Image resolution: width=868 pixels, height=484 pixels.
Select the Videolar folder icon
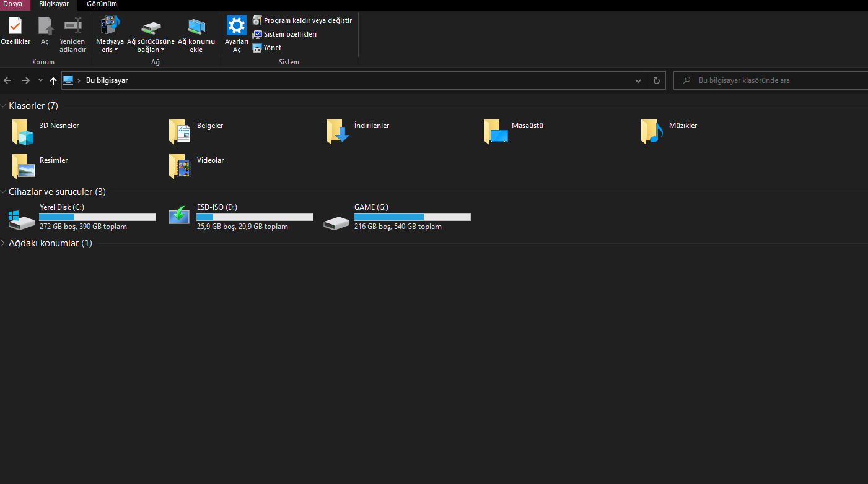(180, 166)
